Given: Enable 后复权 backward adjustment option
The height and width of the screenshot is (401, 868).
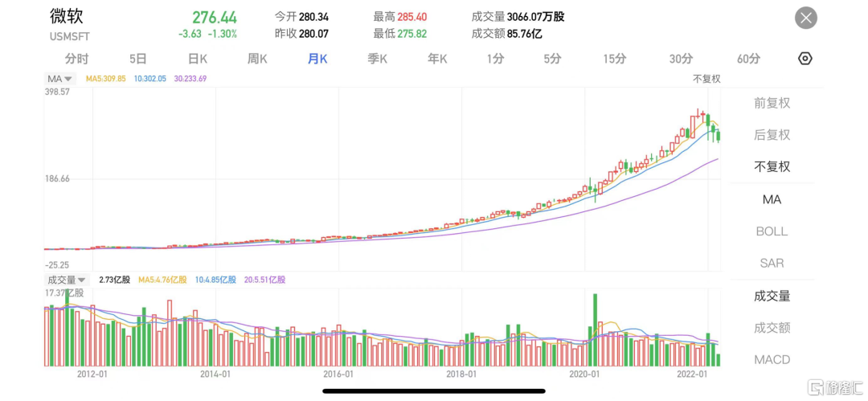Looking at the screenshot, I should [772, 135].
